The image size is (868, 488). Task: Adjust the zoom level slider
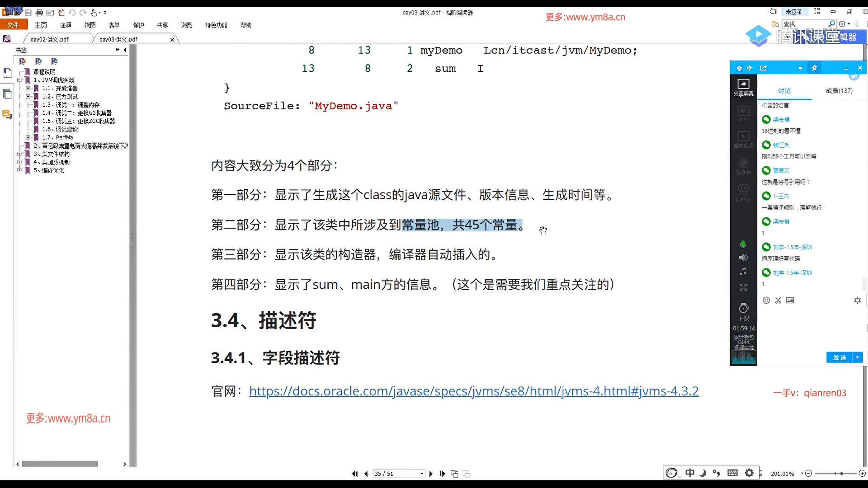(x=841, y=474)
